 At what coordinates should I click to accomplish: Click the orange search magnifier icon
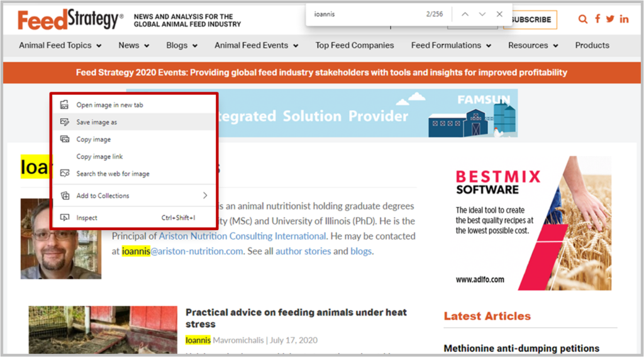(582, 19)
